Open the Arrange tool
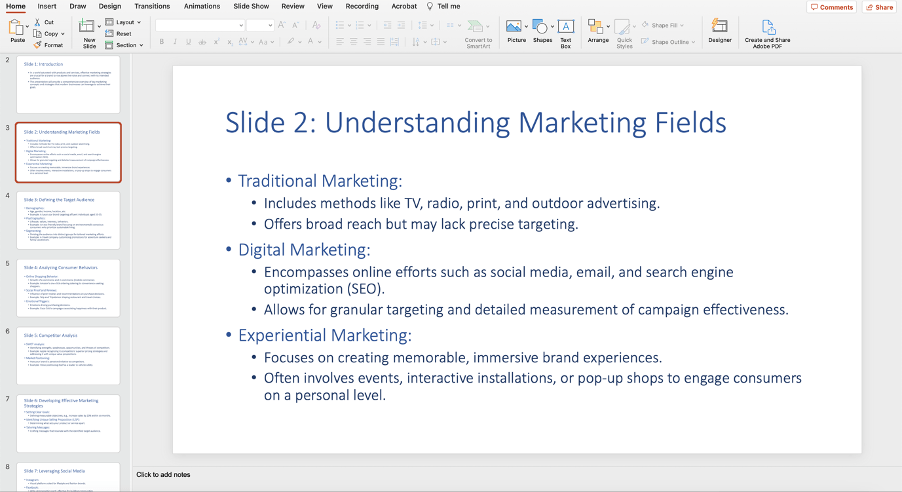This screenshot has height=492, width=902. [598, 31]
